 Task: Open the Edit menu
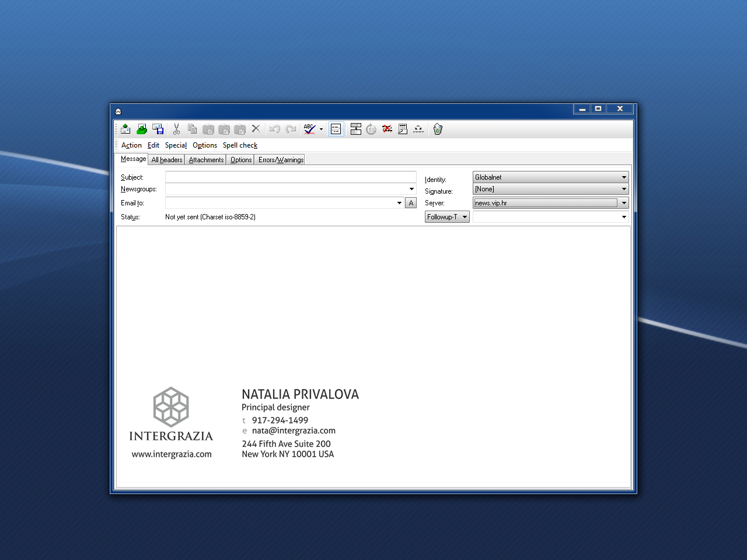coord(153,145)
